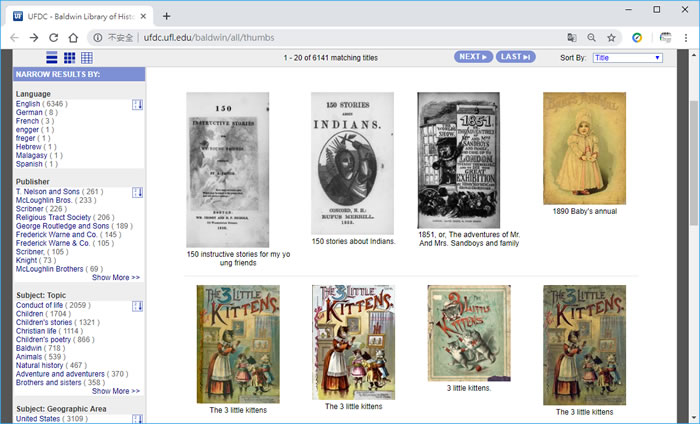Screen dimensions: 700x424
Task: Open 1851 Sandboys adventures cover thumbnail
Action: click(458, 160)
